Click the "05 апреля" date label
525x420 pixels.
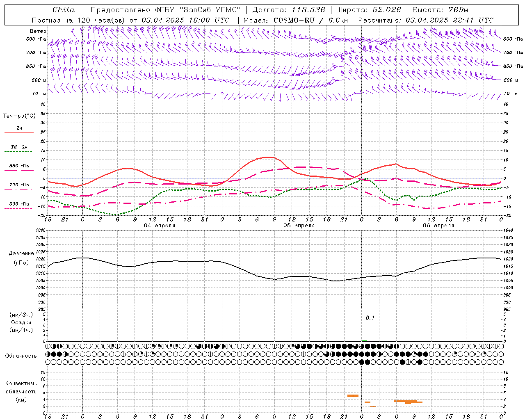[299, 226]
